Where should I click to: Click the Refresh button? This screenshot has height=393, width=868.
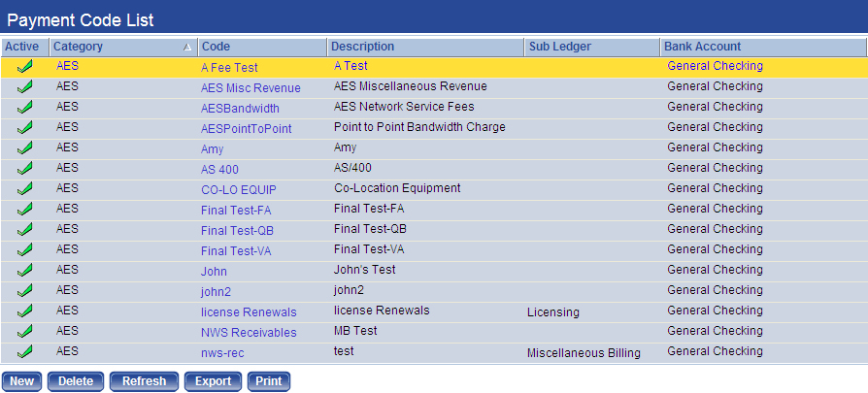(144, 381)
